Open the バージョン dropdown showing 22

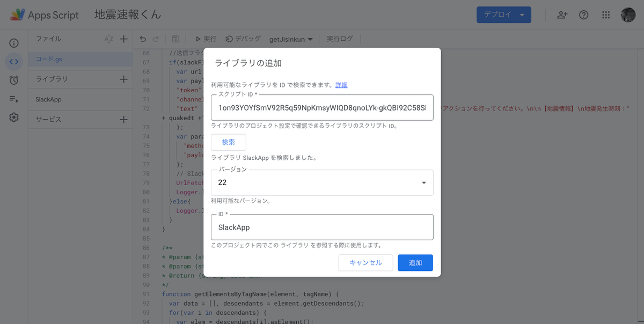(322, 182)
